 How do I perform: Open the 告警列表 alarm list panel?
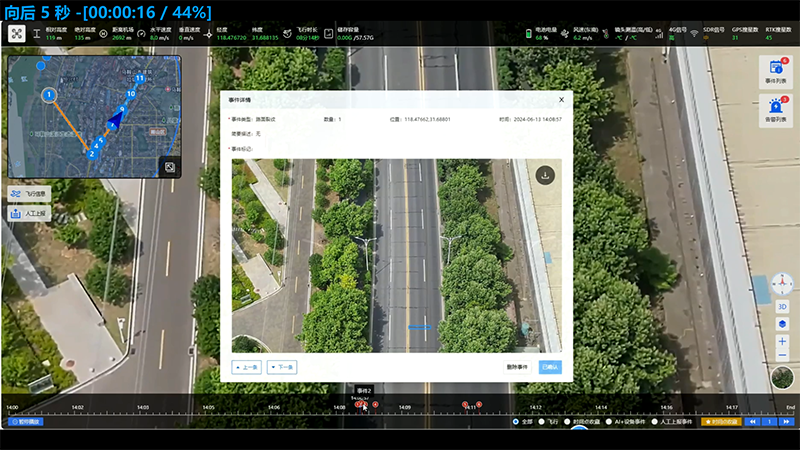[775, 110]
